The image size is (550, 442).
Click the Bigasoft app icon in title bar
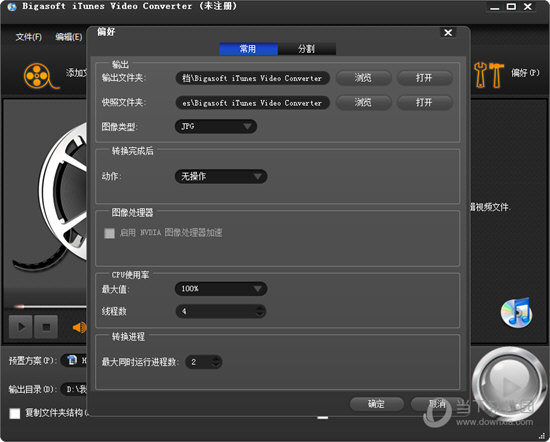tap(12, 7)
